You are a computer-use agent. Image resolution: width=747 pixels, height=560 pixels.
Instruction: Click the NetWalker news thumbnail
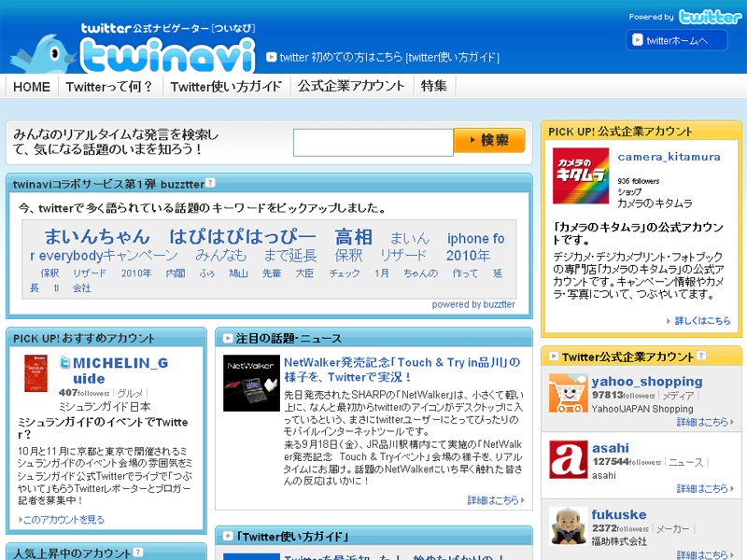(251, 383)
